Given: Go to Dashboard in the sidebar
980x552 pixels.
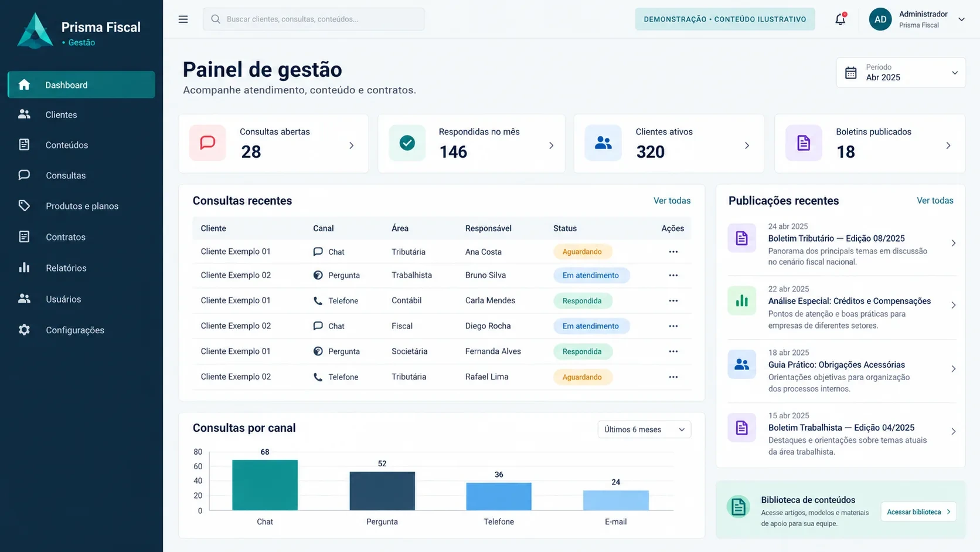Looking at the screenshot, I should pyautogui.click(x=81, y=84).
